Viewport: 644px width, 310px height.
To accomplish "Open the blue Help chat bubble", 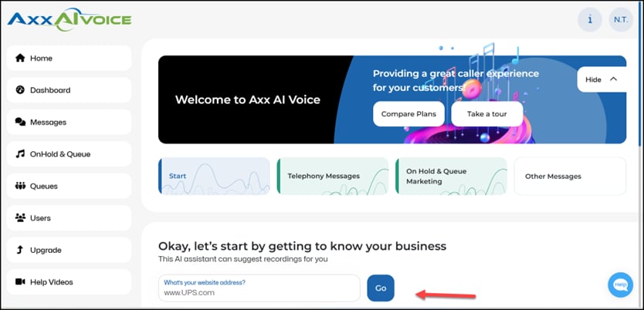I will click(x=620, y=285).
